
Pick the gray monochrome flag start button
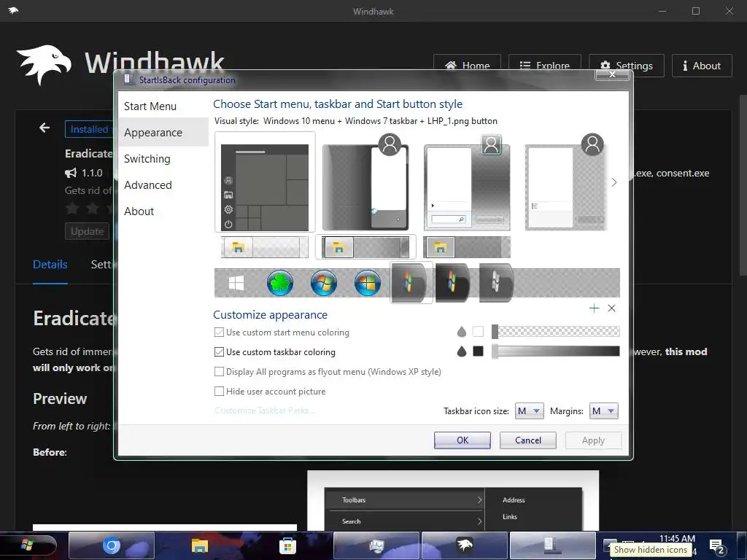496,283
